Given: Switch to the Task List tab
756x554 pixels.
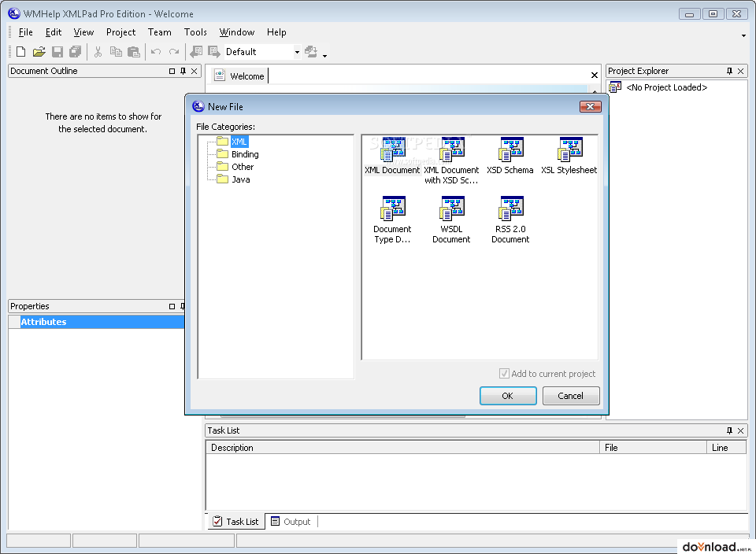Looking at the screenshot, I should [x=236, y=521].
